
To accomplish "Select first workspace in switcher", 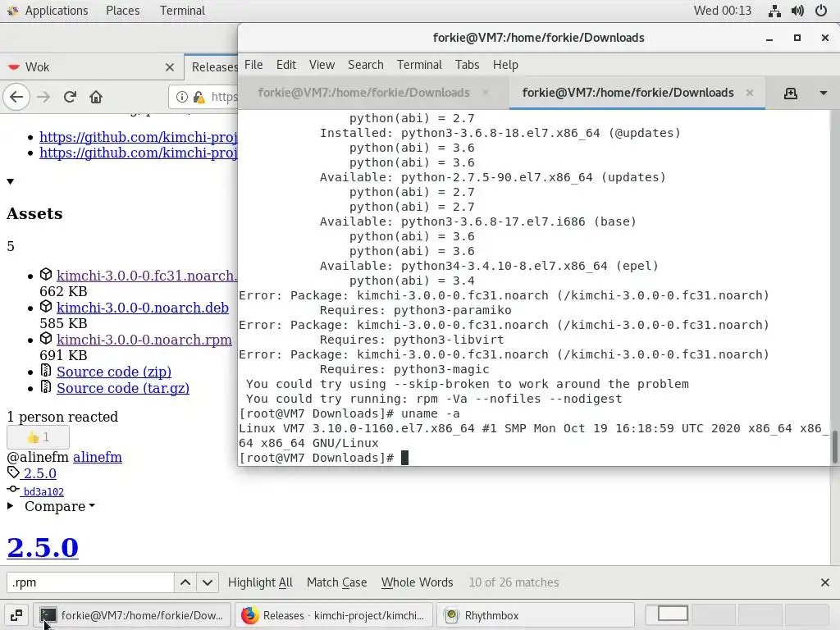I will point(668,614).
